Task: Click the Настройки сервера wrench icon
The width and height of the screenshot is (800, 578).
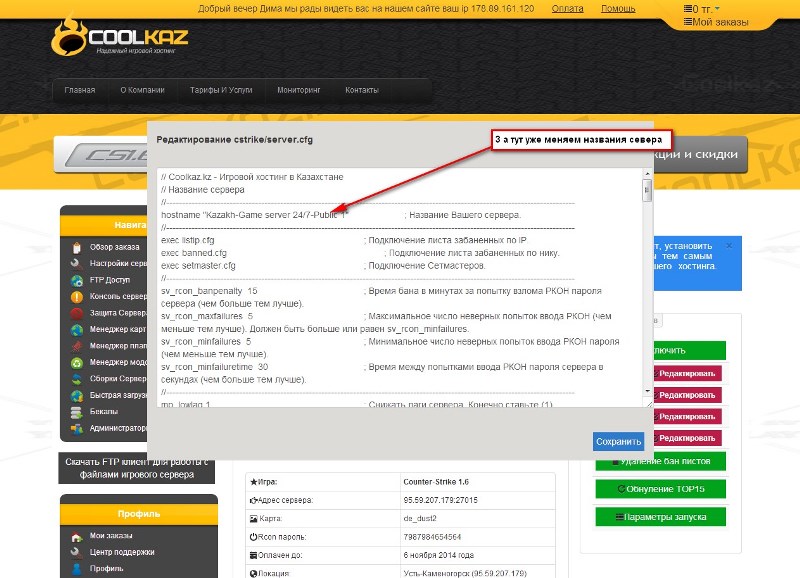Action: point(77,264)
